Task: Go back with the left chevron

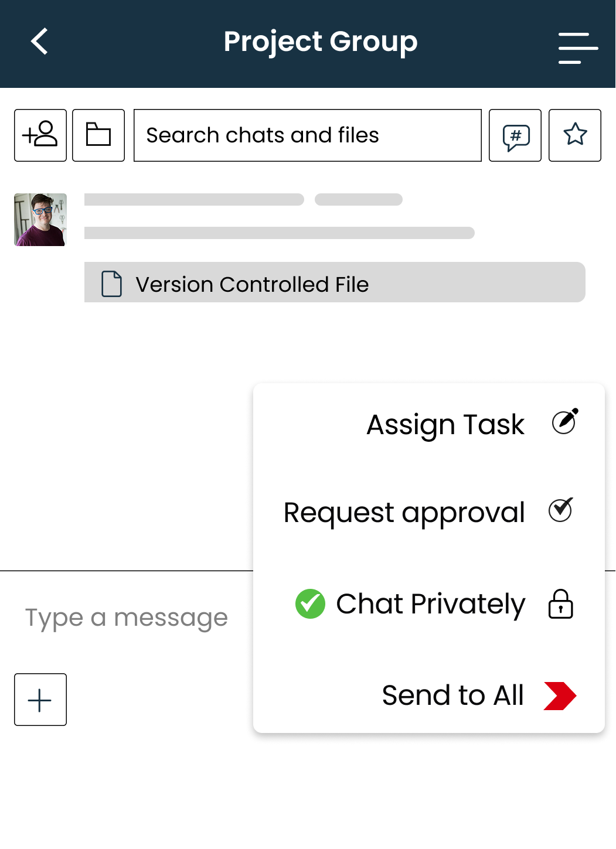Action: (39, 42)
